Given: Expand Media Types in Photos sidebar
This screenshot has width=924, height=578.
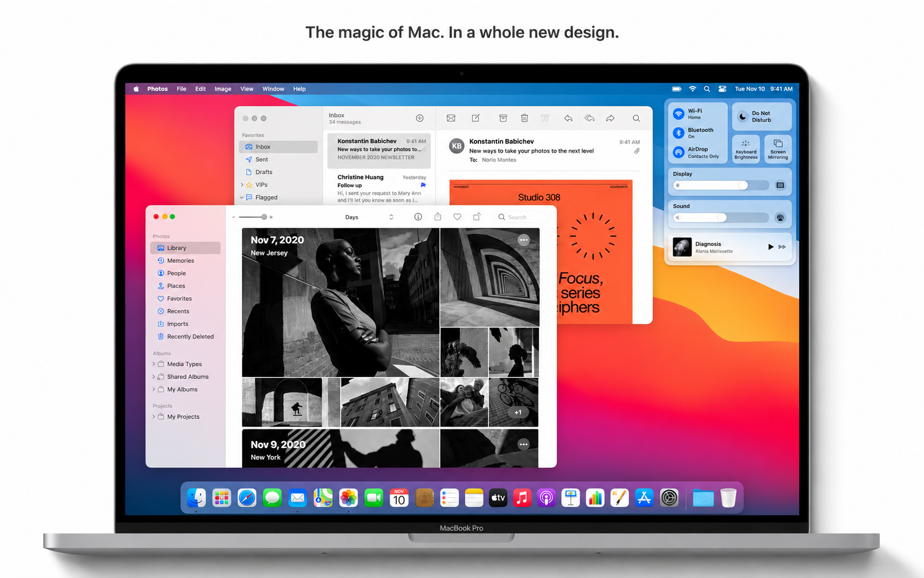Looking at the screenshot, I should point(154,364).
